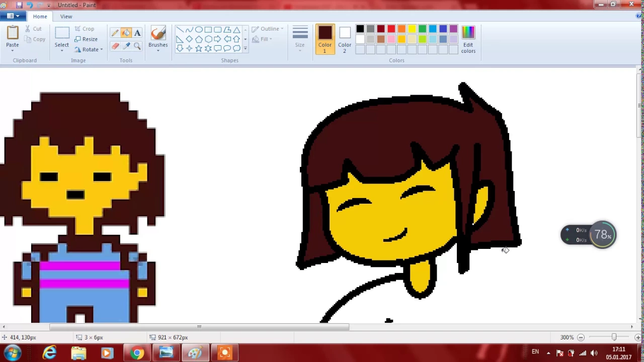This screenshot has width=644, height=362.
Task: Pick the green color swatch
Action: pos(422,29)
